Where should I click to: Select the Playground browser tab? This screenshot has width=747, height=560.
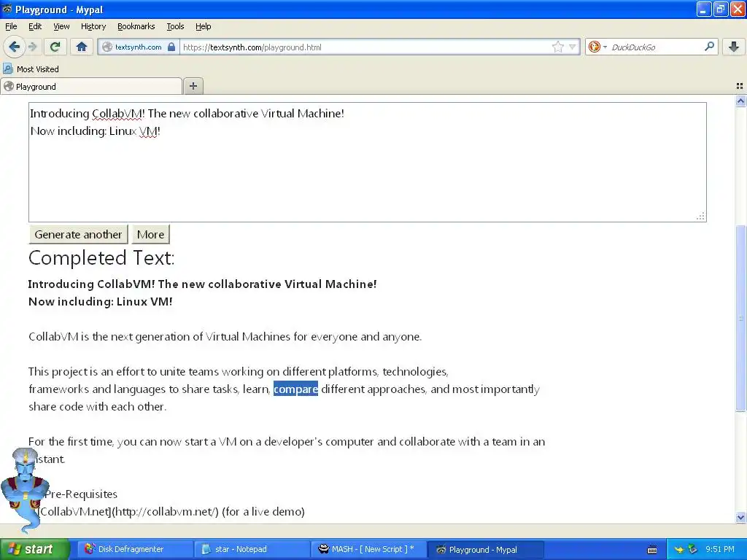tap(91, 86)
